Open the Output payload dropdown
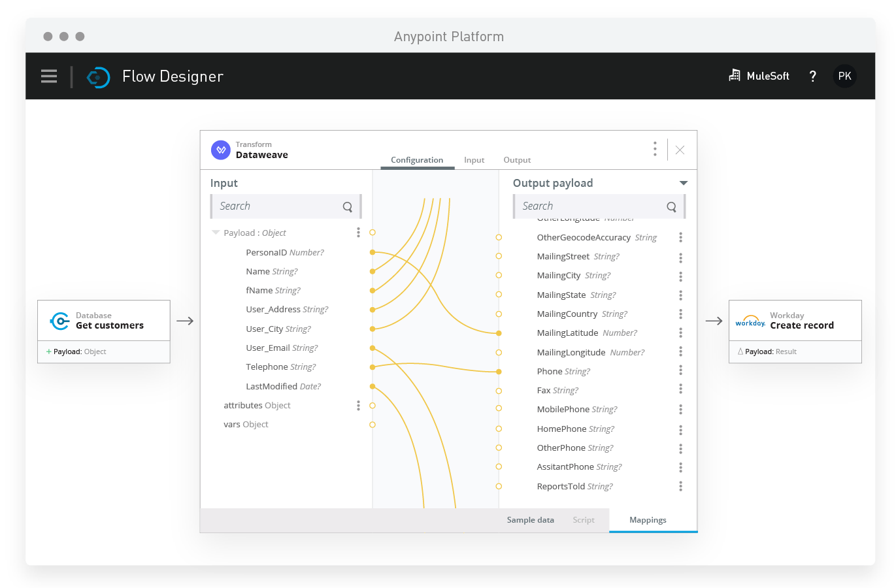The width and height of the screenshot is (896, 588). pos(683,183)
